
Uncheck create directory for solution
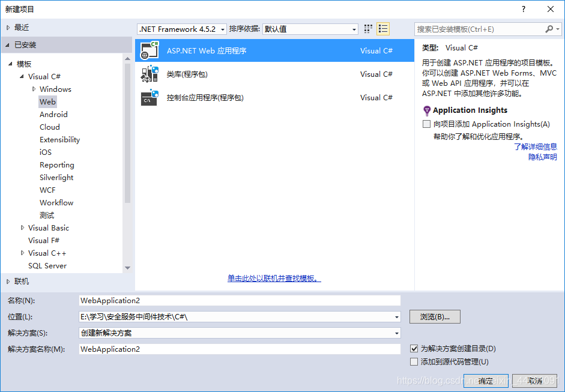pyautogui.click(x=414, y=348)
